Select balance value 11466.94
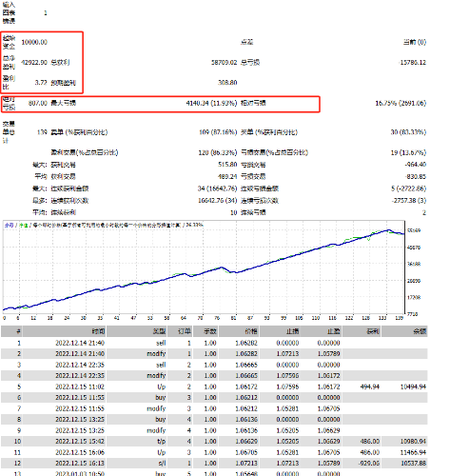The image size is (450, 476). point(413,452)
